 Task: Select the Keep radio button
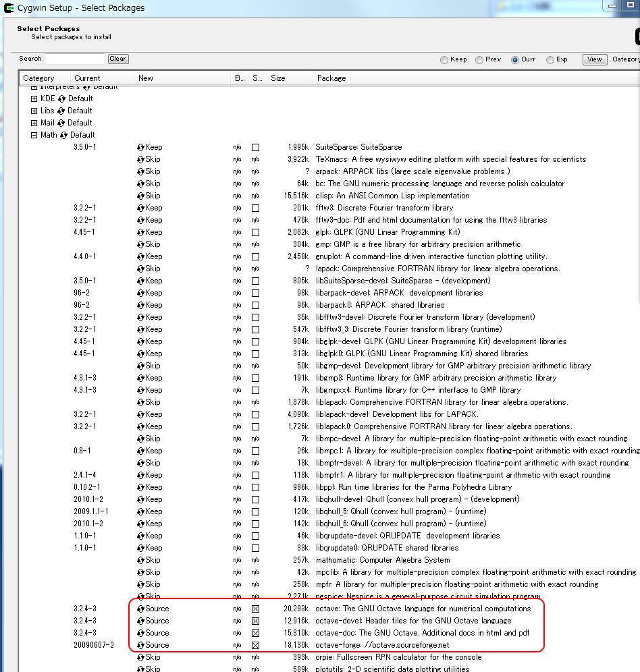coord(444,60)
